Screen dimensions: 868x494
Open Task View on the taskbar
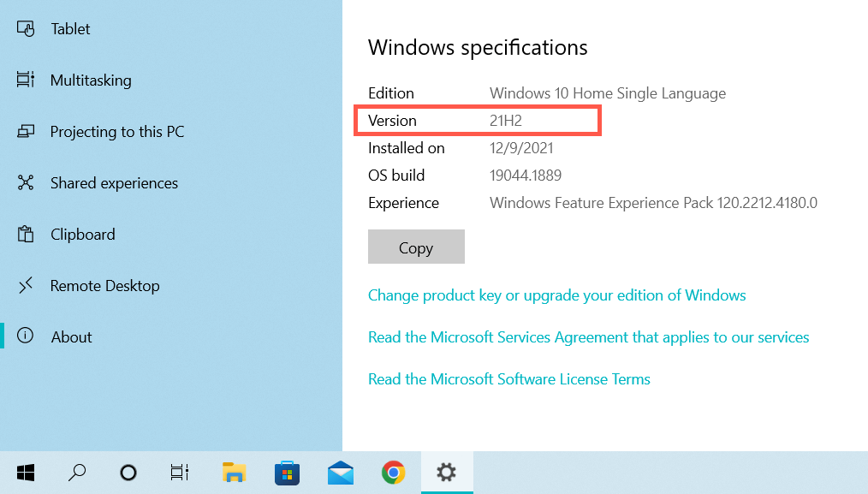(x=180, y=472)
